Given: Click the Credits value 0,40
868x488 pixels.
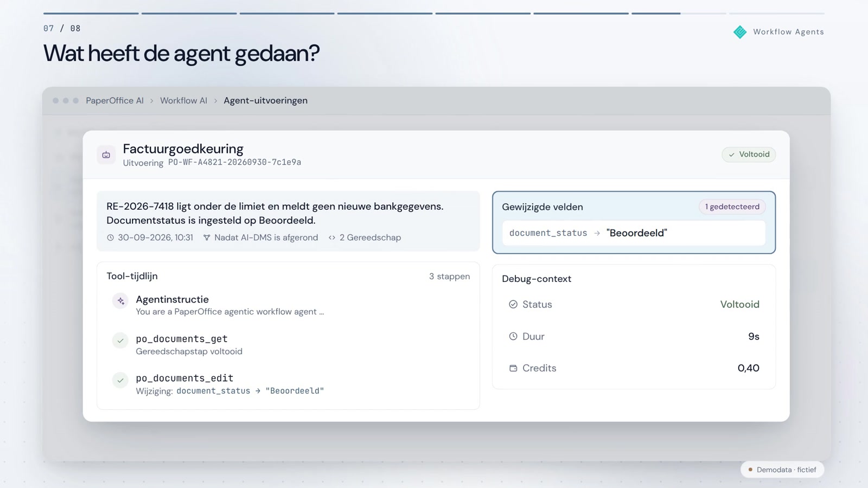Looking at the screenshot, I should point(748,368).
